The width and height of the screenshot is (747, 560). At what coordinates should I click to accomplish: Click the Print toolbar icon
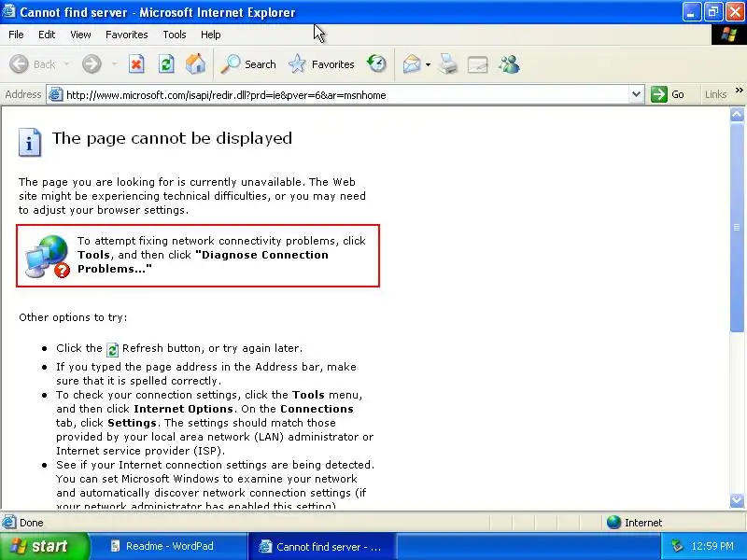pos(448,63)
